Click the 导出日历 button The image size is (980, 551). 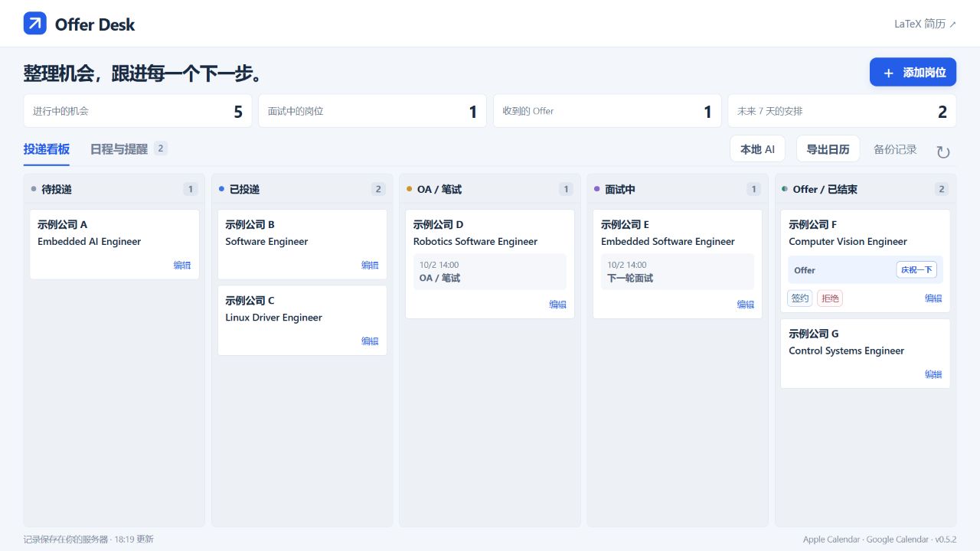tap(828, 149)
